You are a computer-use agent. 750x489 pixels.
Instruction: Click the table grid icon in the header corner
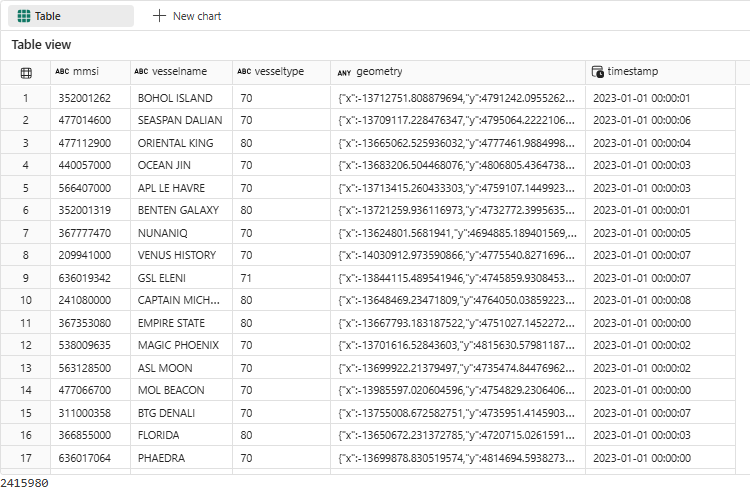click(x=26, y=72)
